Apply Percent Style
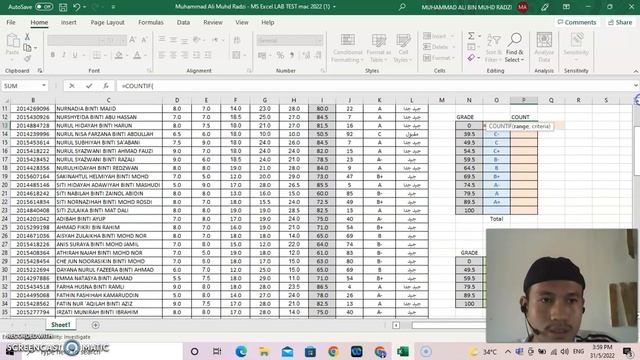This screenshot has height=360, width=640. pos(280,55)
